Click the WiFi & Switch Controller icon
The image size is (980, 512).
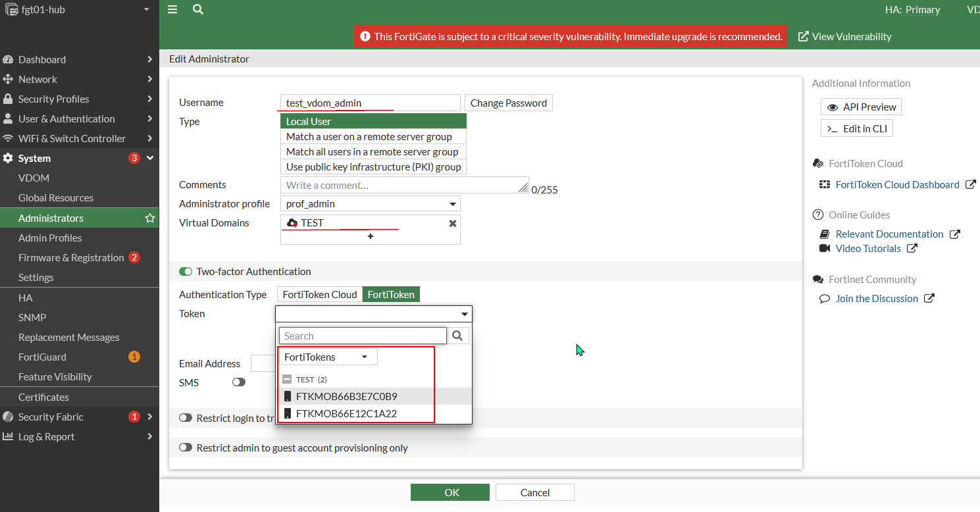[8, 138]
